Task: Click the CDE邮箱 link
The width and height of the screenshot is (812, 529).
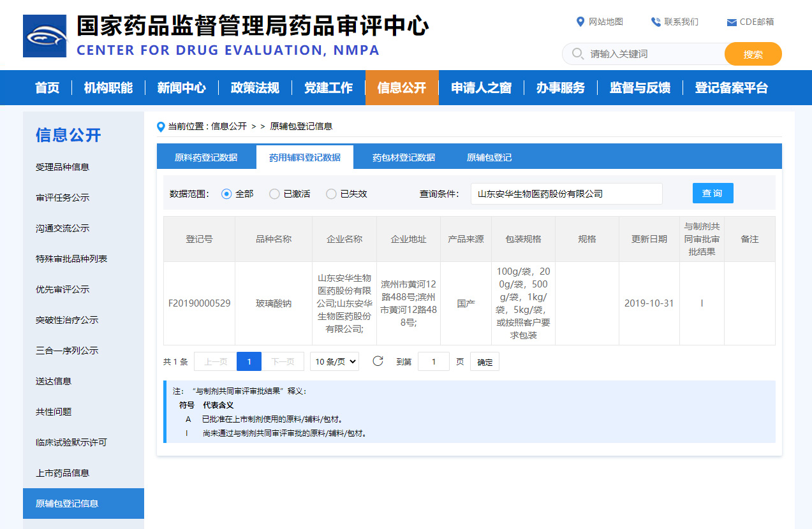Action: click(x=757, y=22)
